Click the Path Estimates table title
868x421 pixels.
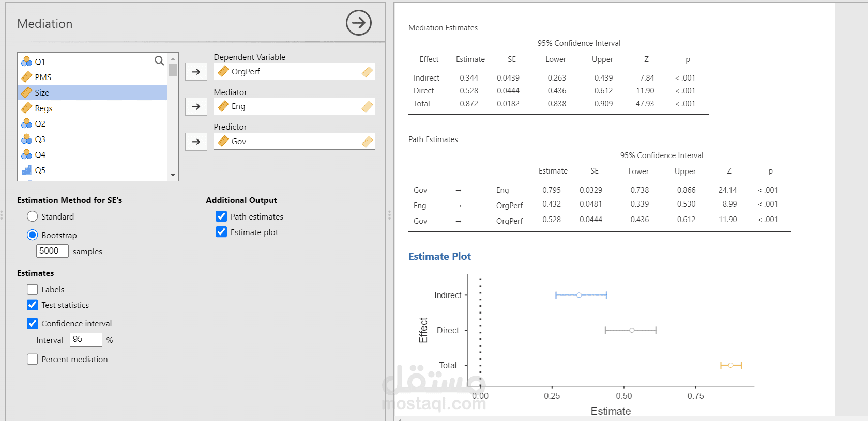pos(433,139)
